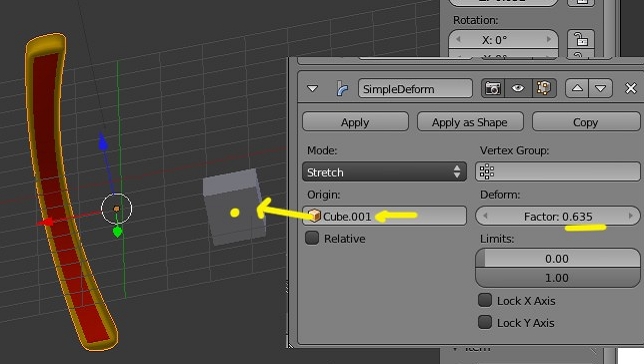This screenshot has height=364, width=644.
Task: Select the Cube.001 origin object field
Action: (384, 216)
